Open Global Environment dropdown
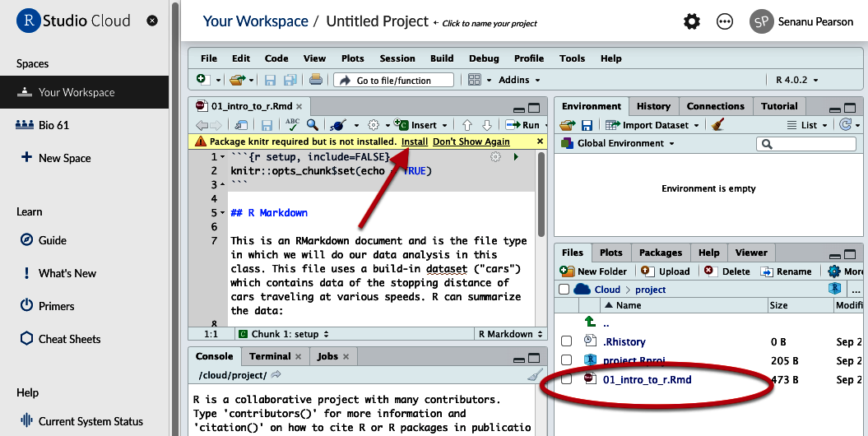 pos(618,143)
